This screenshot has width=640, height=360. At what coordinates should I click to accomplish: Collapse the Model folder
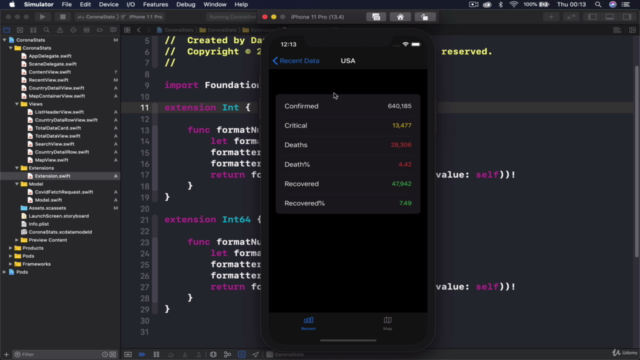[17, 184]
